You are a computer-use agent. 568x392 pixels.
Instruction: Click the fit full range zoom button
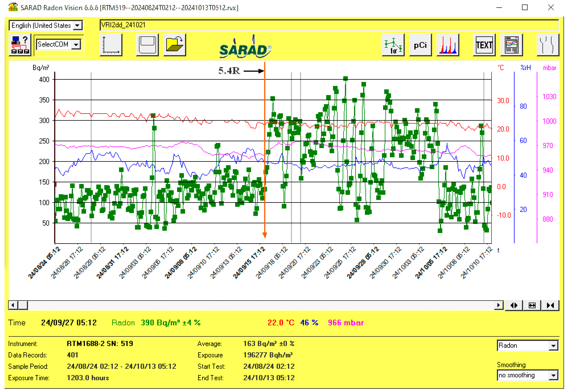click(532, 305)
